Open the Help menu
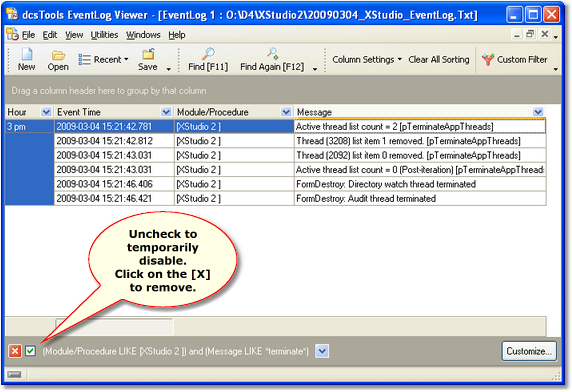 (177, 35)
